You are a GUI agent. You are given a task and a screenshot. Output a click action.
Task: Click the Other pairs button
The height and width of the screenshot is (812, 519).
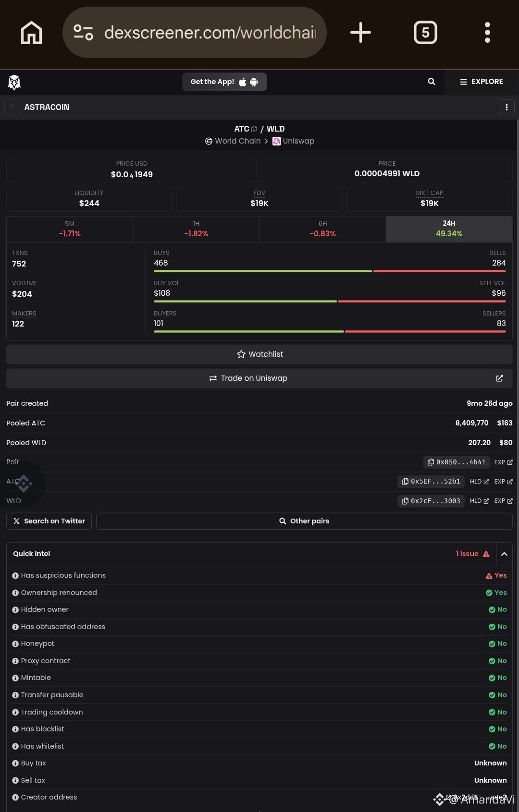coord(304,521)
